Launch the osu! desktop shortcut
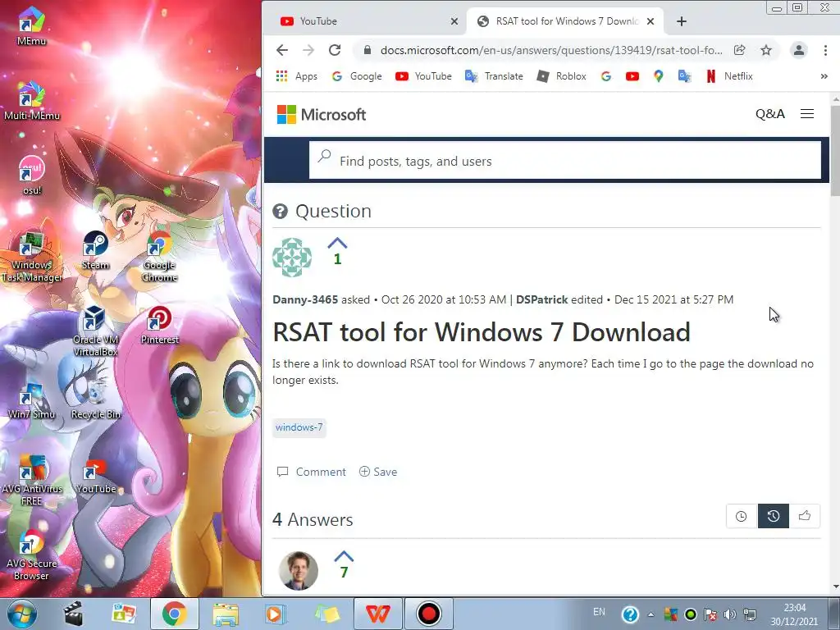 (x=32, y=175)
